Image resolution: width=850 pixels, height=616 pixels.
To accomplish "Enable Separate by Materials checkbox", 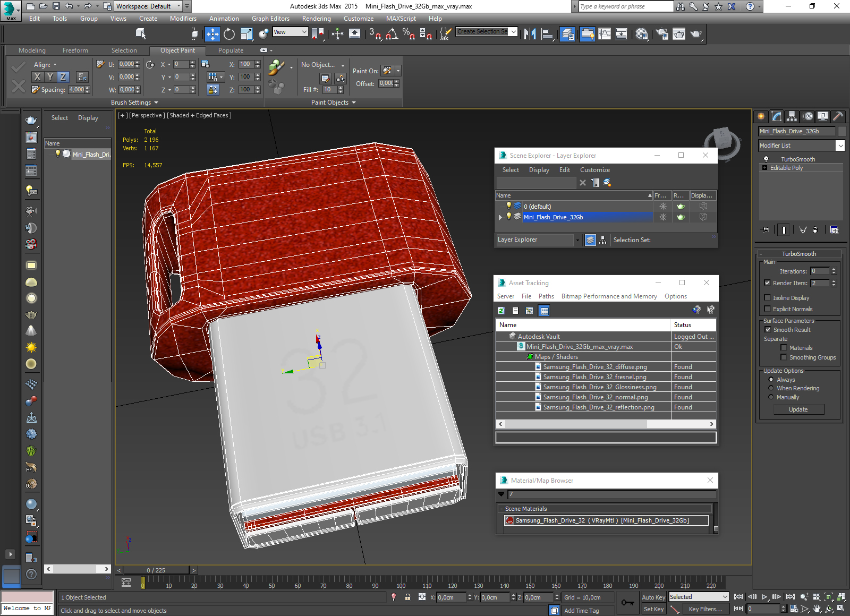I will (x=784, y=347).
